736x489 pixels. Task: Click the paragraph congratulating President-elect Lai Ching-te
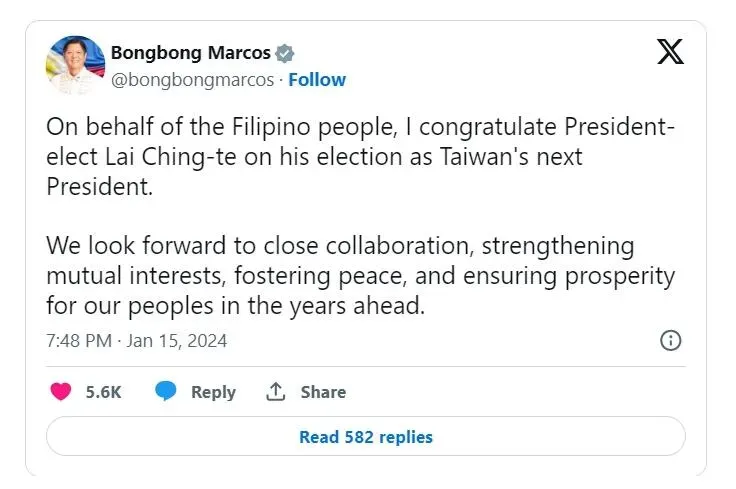coord(360,157)
